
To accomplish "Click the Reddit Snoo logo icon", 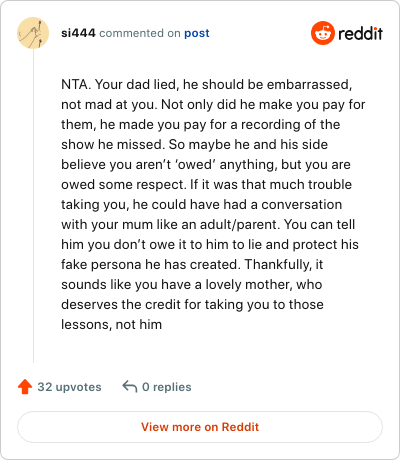I will pos(323,33).
